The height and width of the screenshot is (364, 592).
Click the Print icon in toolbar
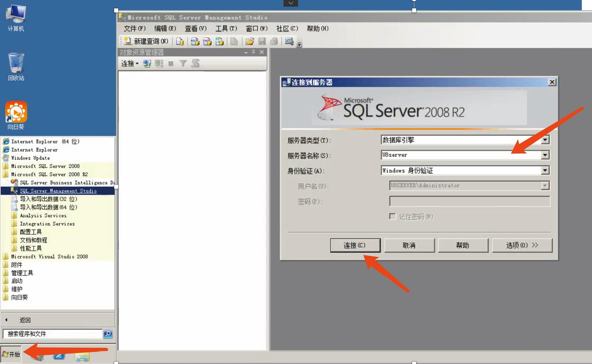[x=274, y=41]
